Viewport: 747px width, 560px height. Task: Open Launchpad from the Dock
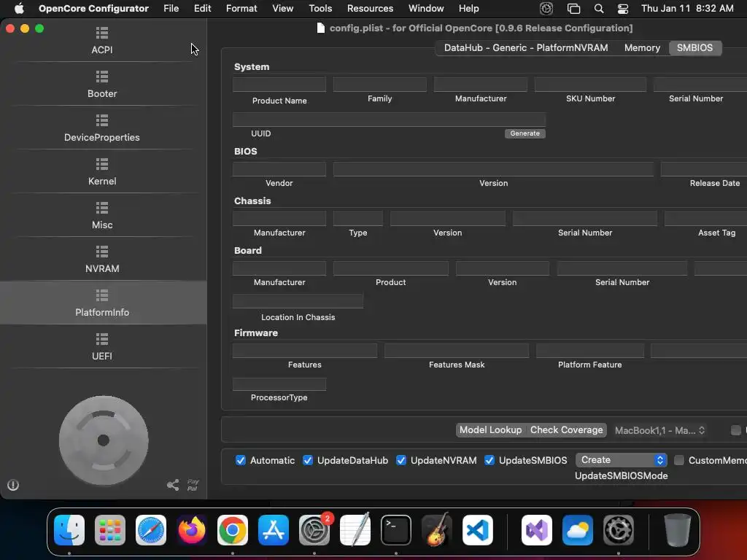[x=110, y=529]
